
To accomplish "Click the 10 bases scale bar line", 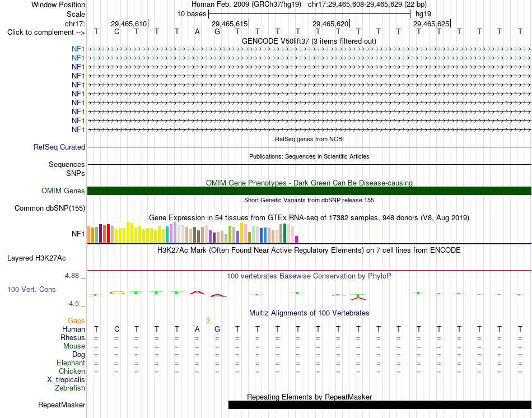I will click(x=310, y=14).
